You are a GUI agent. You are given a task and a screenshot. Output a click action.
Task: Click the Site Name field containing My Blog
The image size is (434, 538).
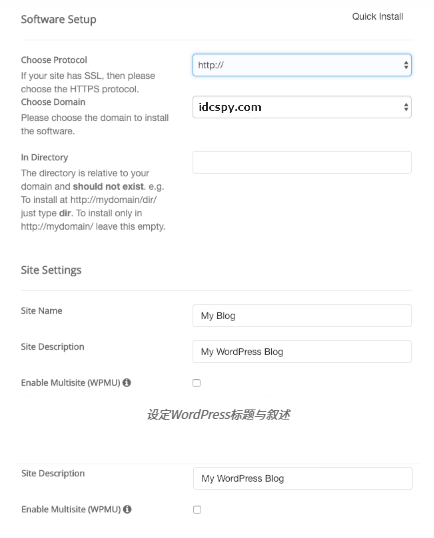pos(302,316)
